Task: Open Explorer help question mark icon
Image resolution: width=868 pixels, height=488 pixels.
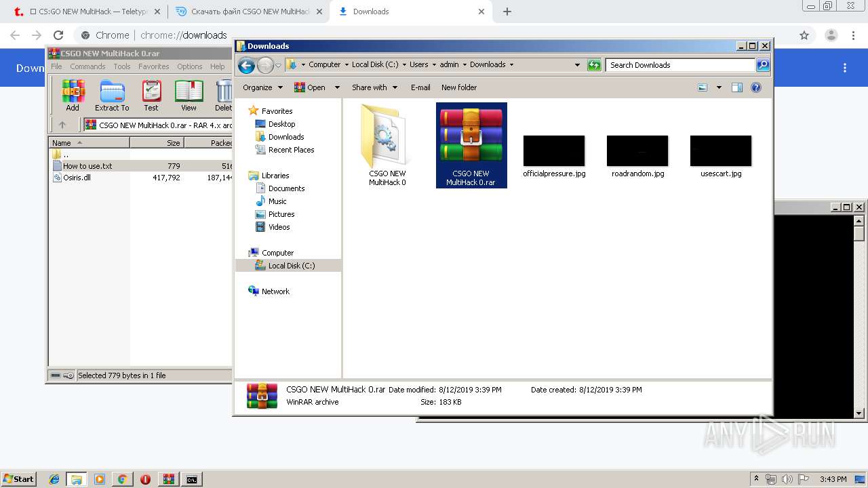Action: point(756,87)
